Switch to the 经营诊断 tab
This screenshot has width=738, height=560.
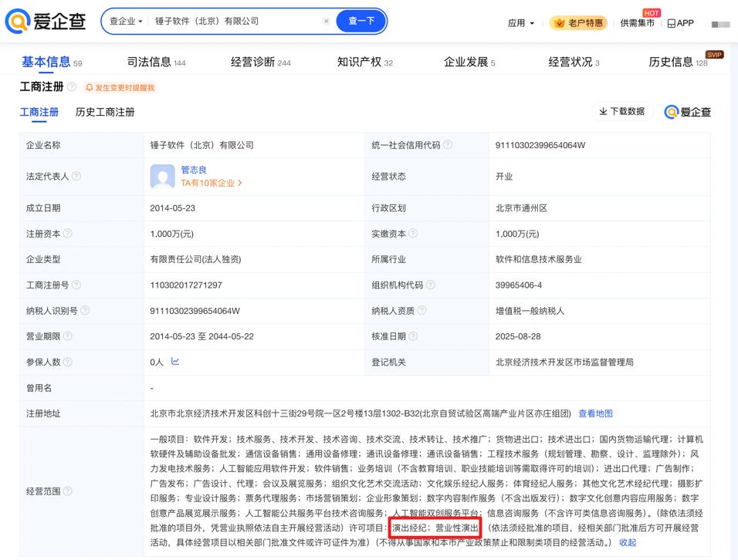coord(261,62)
